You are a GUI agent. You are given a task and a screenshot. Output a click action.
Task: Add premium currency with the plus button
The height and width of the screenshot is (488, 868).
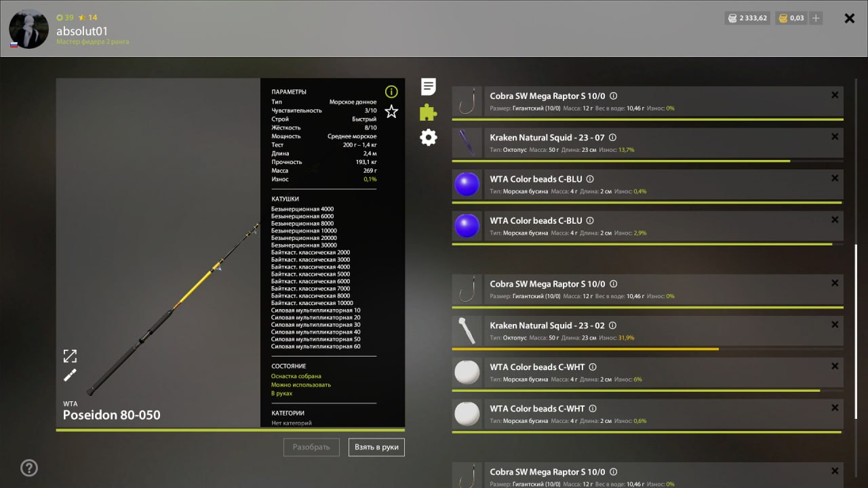tap(816, 18)
